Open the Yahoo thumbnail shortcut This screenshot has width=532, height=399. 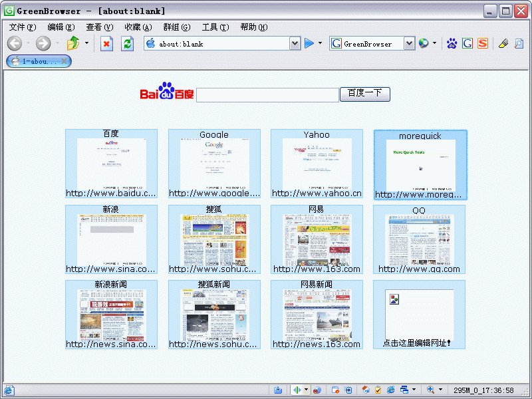(316, 163)
